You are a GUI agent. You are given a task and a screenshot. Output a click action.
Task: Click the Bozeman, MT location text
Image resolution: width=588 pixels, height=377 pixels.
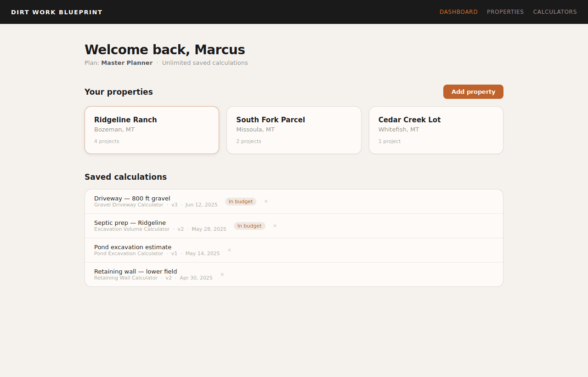pyautogui.click(x=114, y=130)
